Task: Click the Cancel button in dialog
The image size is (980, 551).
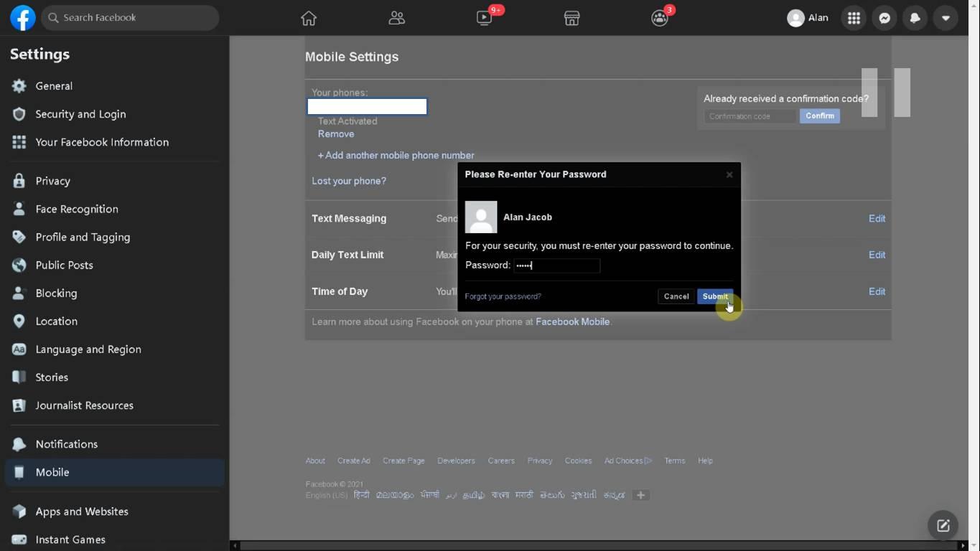Action: click(x=676, y=296)
